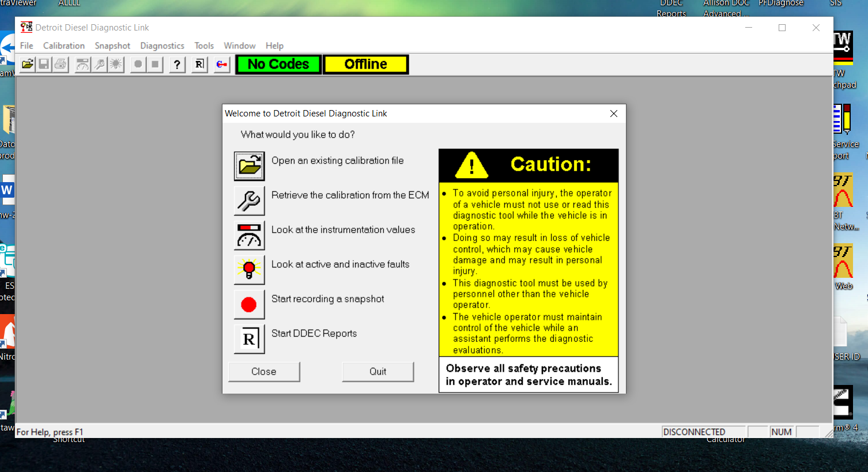Dismiss the welcome dialog with its X
Viewport: 868px width, 472px height.
(x=614, y=114)
